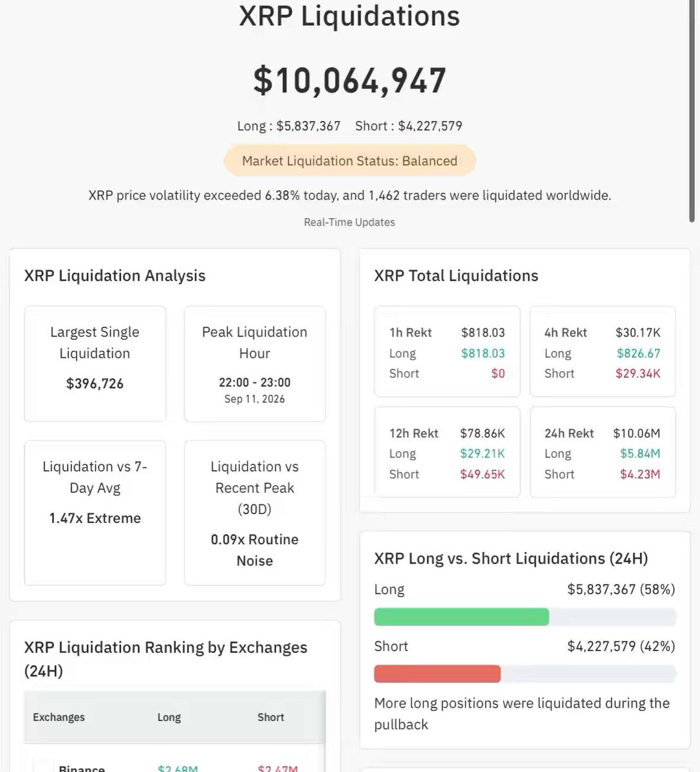Image resolution: width=700 pixels, height=772 pixels.
Task: Sort table by Long column header
Action: click(169, 717)
